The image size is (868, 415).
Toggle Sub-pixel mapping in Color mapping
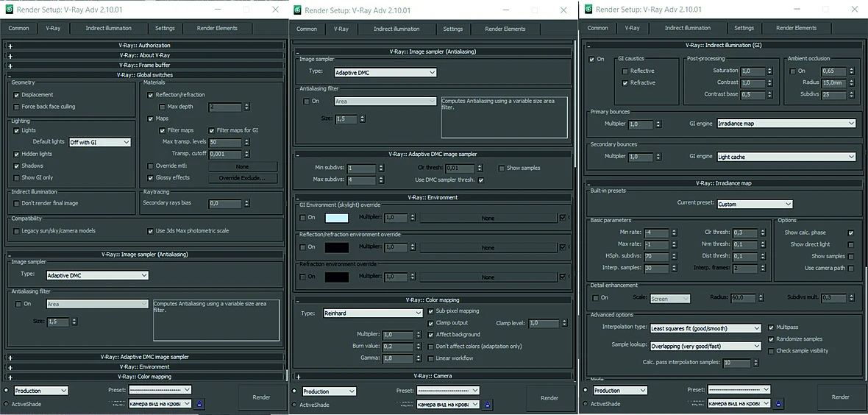coord(430,311)
